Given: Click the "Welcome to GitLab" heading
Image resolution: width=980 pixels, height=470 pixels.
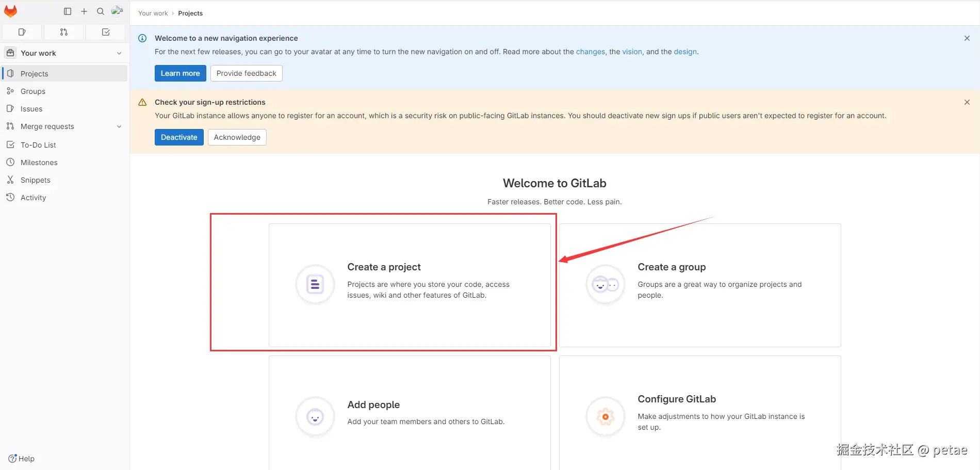Looking at the screenshot, I should (554, 183).
